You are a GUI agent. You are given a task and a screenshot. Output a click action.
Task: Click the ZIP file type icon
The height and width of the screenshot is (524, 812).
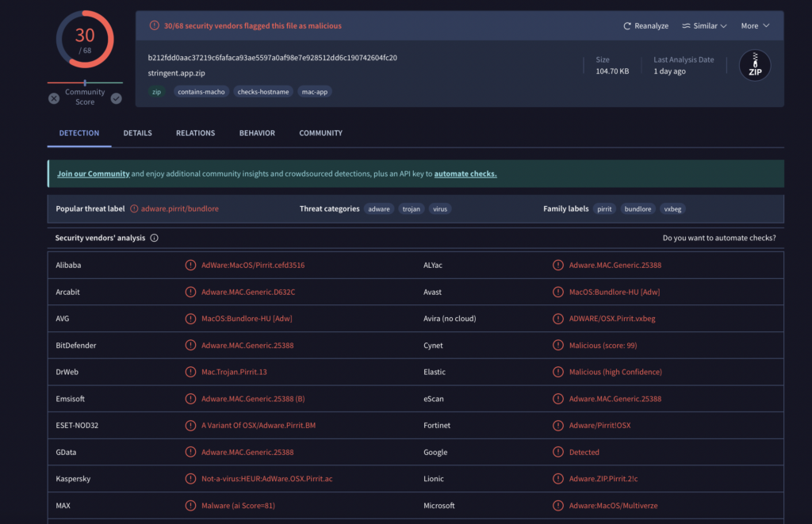click(755, 65)
